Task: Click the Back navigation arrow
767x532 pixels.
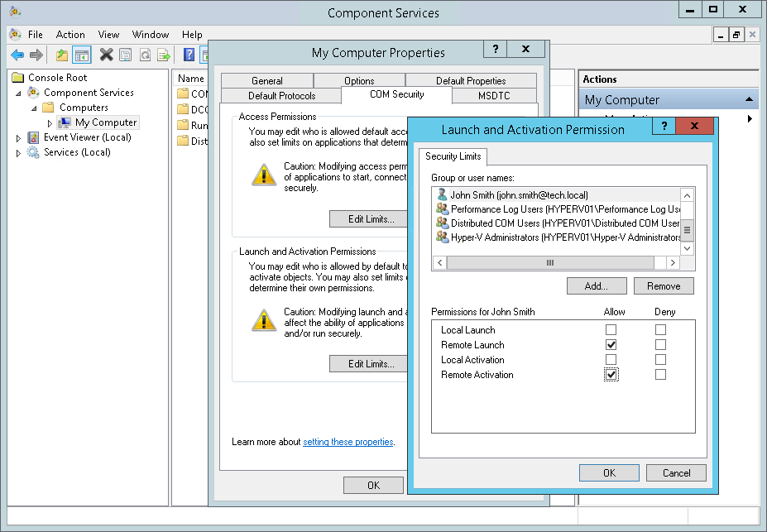Action: click(17, 55)
